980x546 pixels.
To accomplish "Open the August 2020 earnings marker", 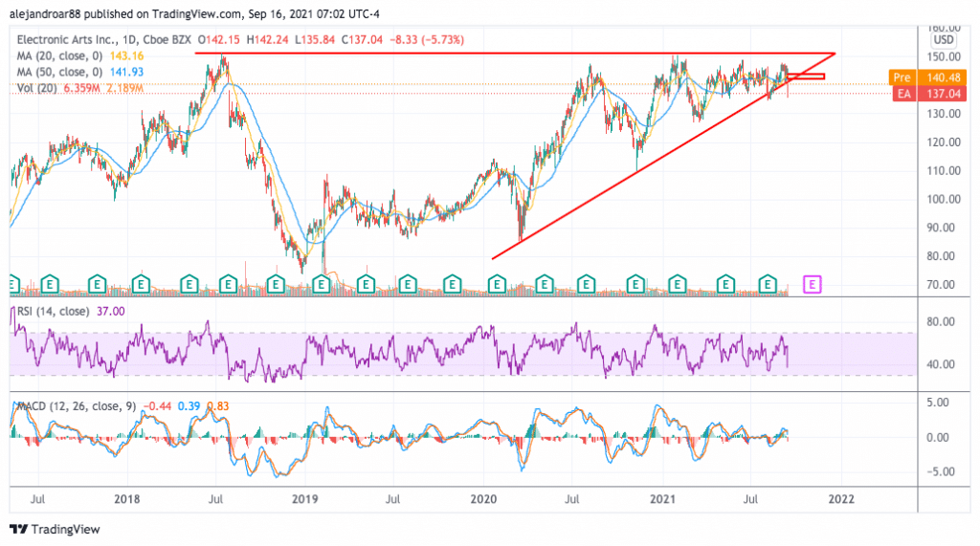I will [586, 285].
